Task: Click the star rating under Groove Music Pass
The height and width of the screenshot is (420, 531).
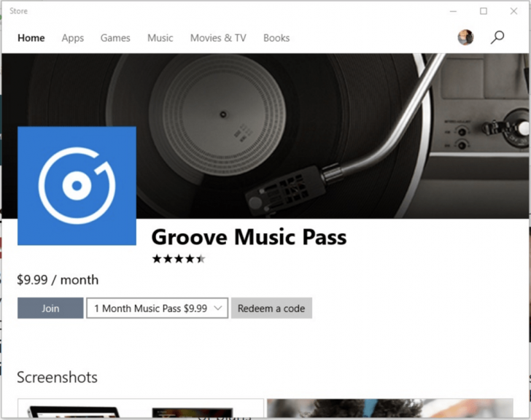Action: pyautogui.click(x=179, y=259)
